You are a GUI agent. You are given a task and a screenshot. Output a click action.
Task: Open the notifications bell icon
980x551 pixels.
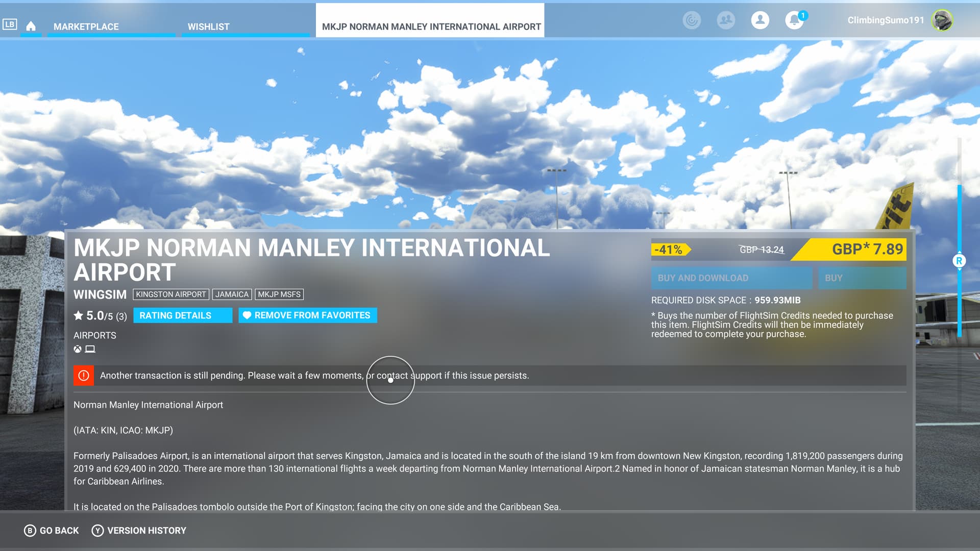point(794,20)
